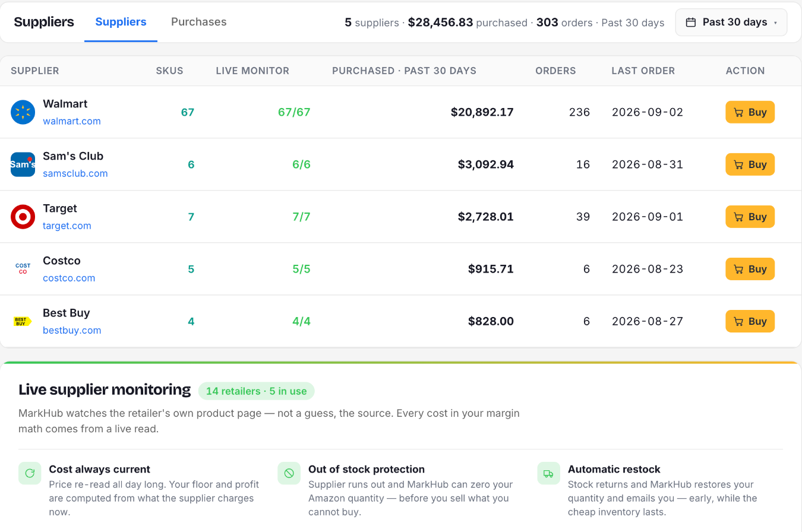Click the SKUS column header
Image resolution: width=802 pixels, height=532 pixels.
point(169,71)
